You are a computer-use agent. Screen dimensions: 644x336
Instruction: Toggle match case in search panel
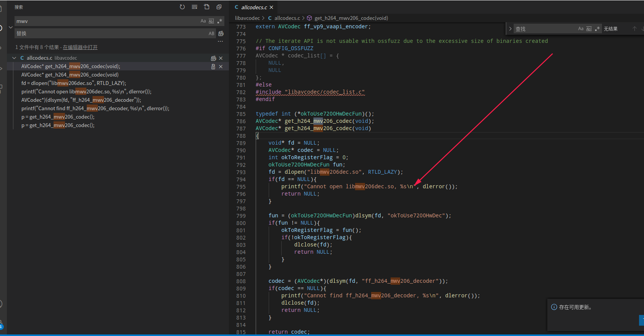[203, 21]
